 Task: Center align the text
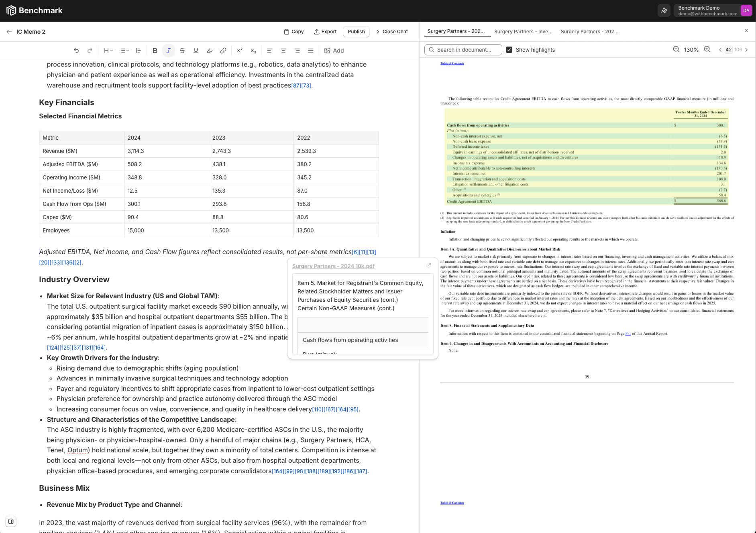pyautogui.click(x=283, y=51)
